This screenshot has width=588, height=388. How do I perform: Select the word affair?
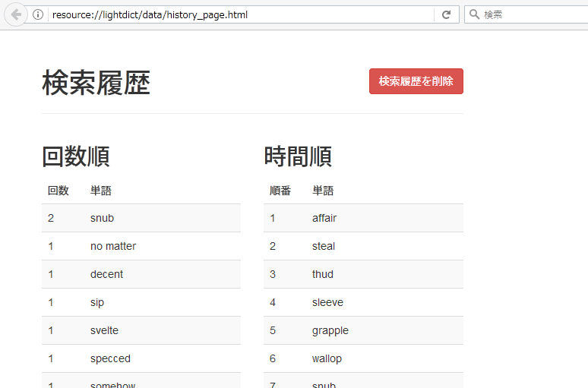[x=324, y=218]
